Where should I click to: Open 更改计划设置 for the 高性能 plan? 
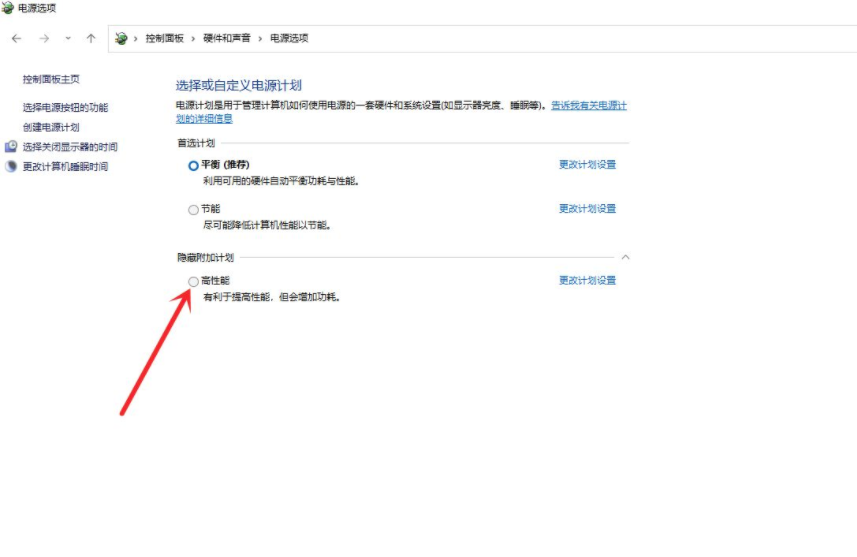(x=587, y=281)
